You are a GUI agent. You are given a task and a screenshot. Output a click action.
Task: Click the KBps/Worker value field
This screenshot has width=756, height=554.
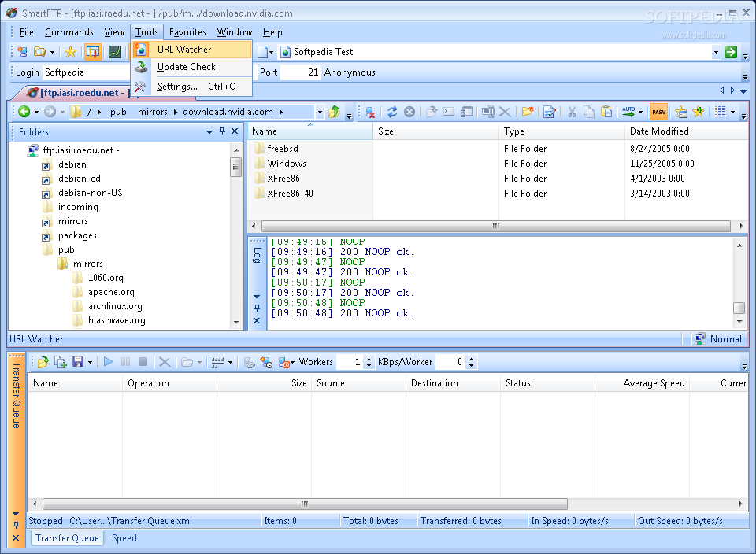pyautogui.click(x=450, y=362)
